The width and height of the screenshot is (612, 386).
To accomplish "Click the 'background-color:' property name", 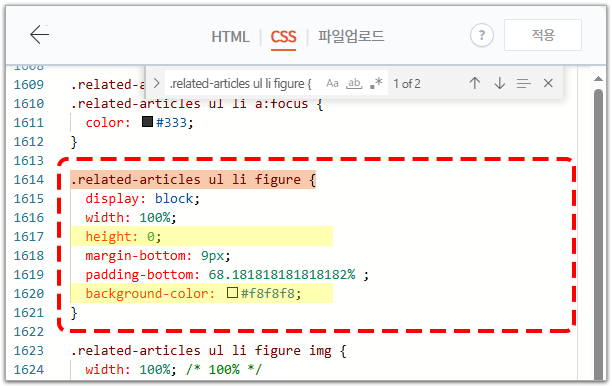I will (150, 294).
